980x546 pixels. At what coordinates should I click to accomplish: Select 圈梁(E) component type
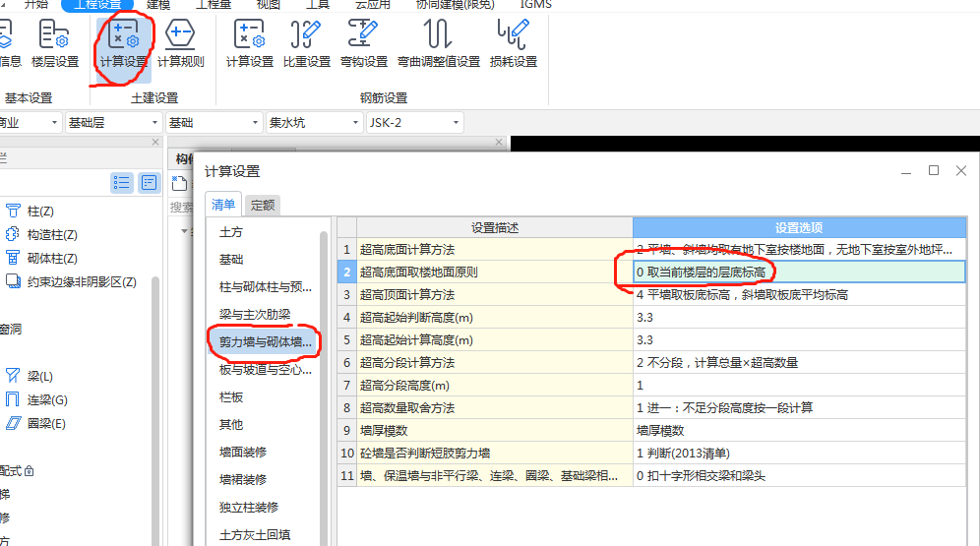35,424
